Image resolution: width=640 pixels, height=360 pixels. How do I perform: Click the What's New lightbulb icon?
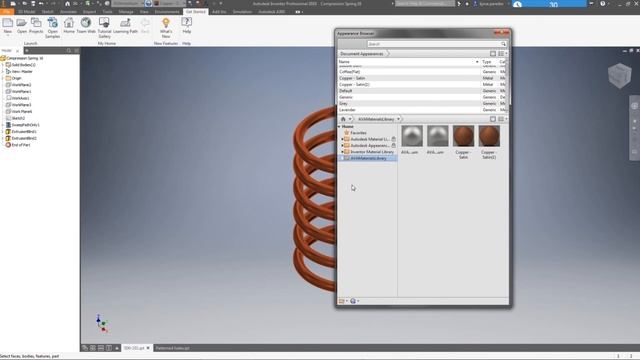pos(166,23)
